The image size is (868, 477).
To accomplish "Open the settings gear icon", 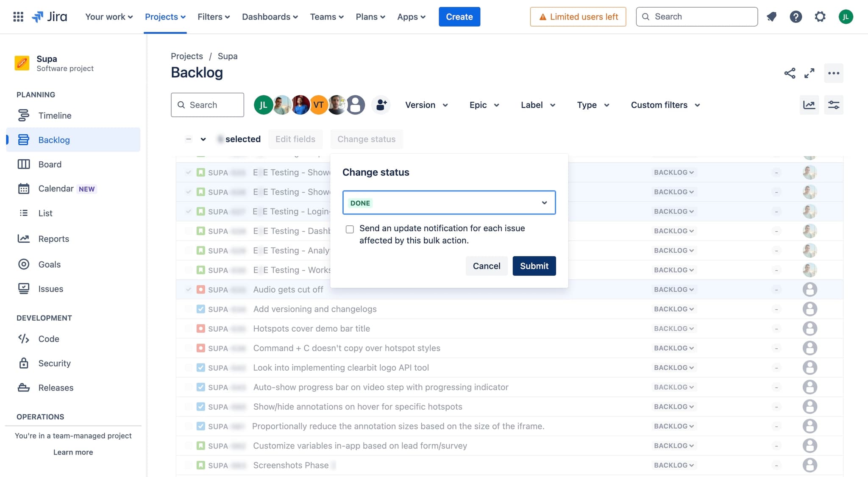I will point(820,17).
